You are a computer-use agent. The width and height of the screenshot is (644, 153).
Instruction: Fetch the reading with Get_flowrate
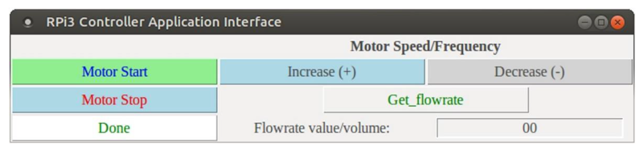coord(426,100)
